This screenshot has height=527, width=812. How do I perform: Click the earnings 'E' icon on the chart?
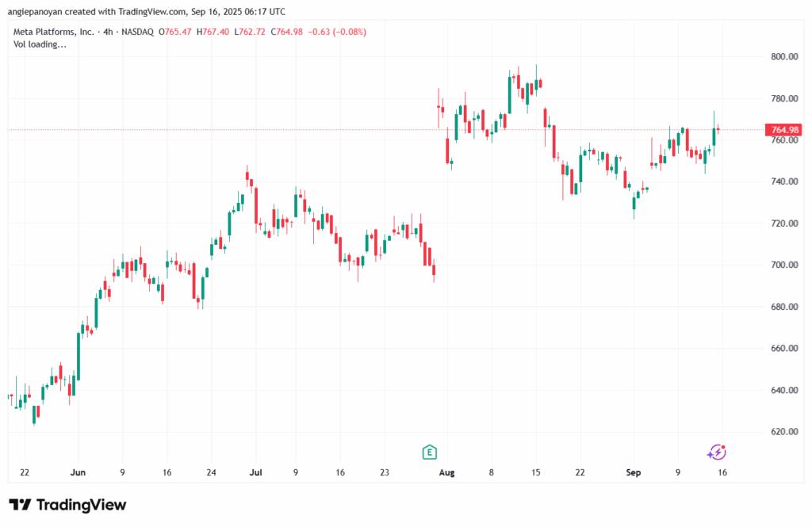click(429, 452)
